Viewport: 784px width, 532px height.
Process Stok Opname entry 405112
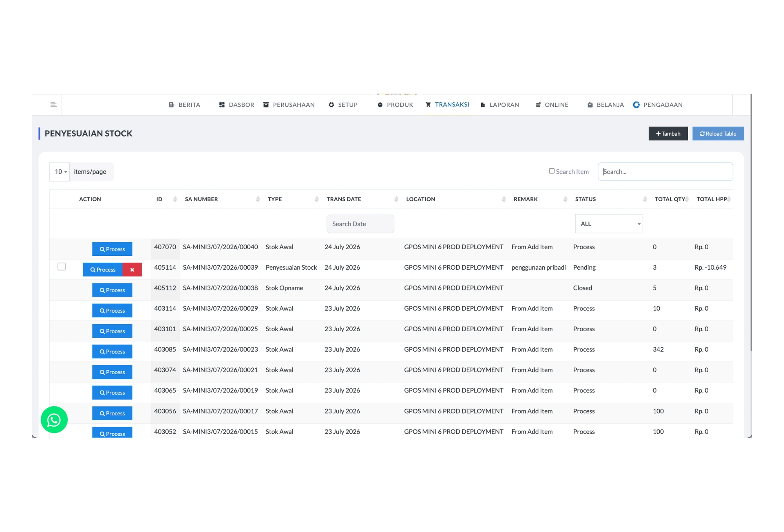112,290
